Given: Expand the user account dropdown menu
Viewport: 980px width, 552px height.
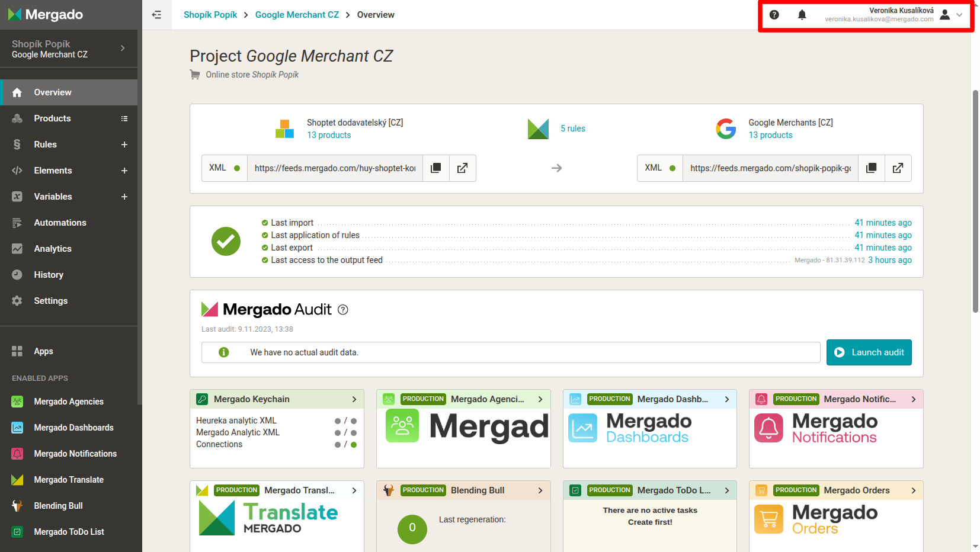Looking at the screenshot, I should 959,15.
